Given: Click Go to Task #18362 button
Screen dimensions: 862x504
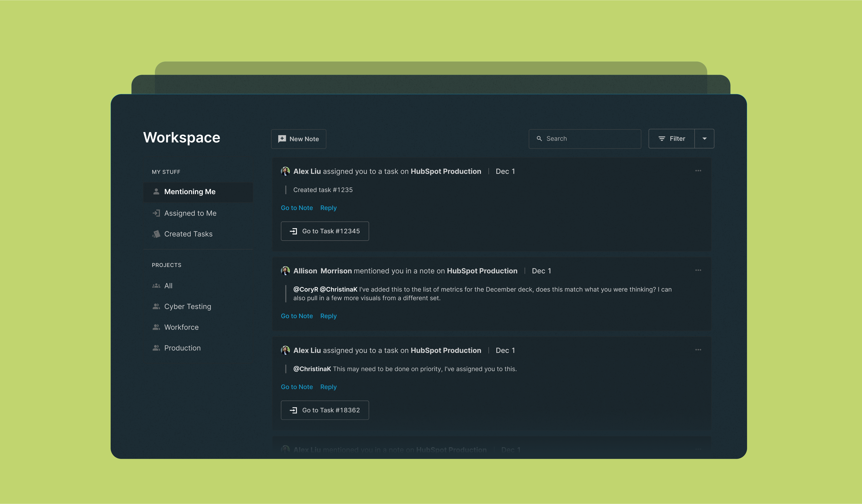Looking at the screenshot, I should click(325, 410).
